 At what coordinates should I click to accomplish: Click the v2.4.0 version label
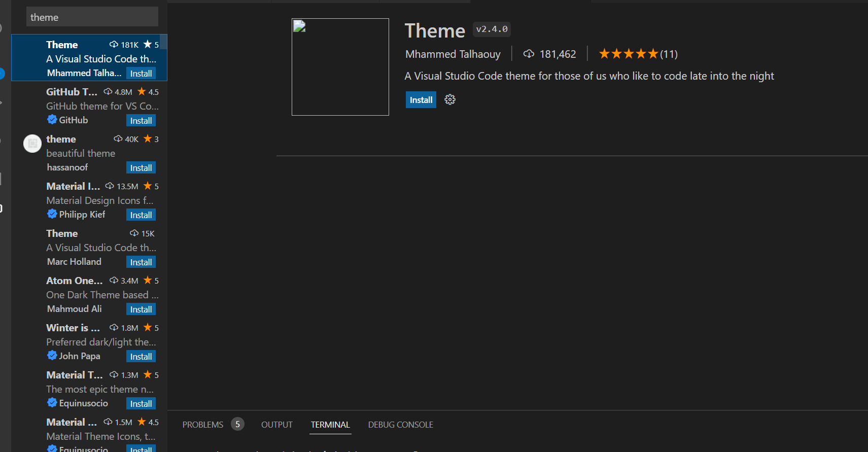(492, 29)
